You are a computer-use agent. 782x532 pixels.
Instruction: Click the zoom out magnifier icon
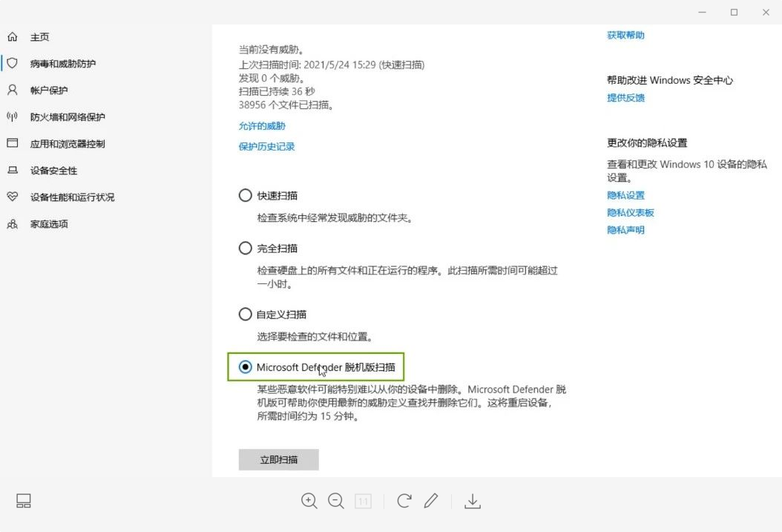pyautogui.click(x=336, y=501)
